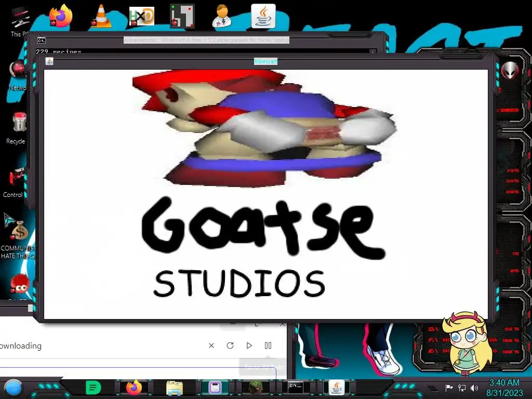Open the Action Center flag tray icon
Image resolution: width=532 pixels, height=399 pixels.
449,388
